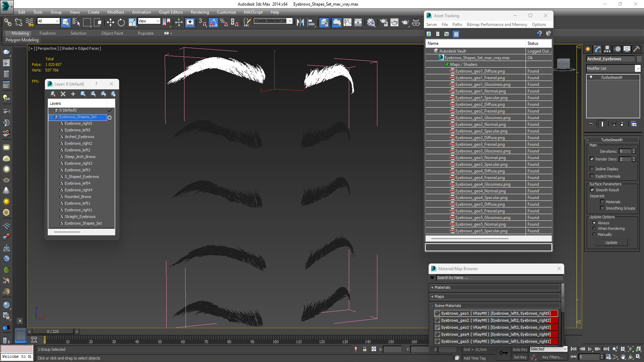Image resolution: width=644 pixels, height=362 pixels.
Task: Click the Set Key button
Action: tap(520, 357)
